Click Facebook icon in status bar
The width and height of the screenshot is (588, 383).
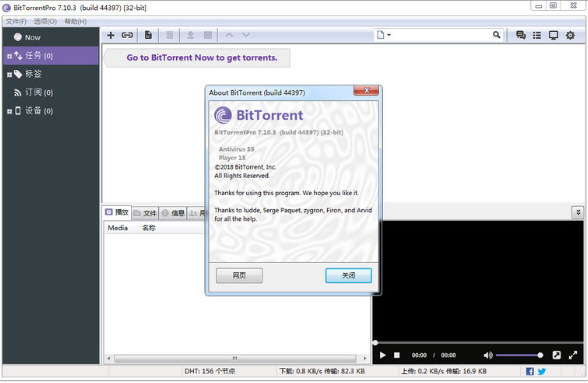pos(530,371)
